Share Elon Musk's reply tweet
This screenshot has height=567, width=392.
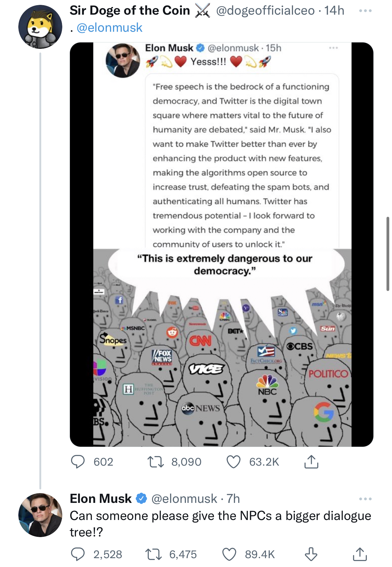tap(360, 554)
